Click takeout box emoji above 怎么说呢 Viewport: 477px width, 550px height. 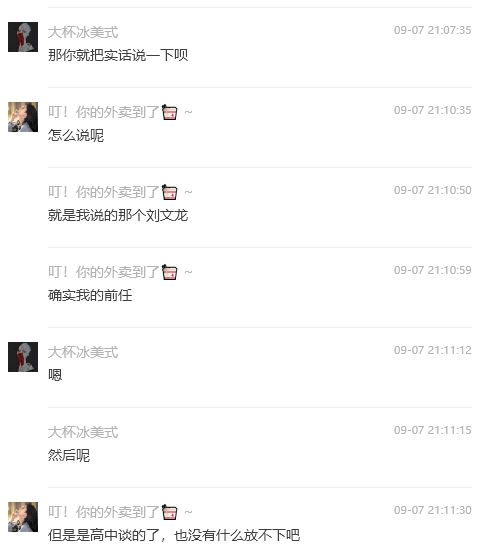point(169,112)
